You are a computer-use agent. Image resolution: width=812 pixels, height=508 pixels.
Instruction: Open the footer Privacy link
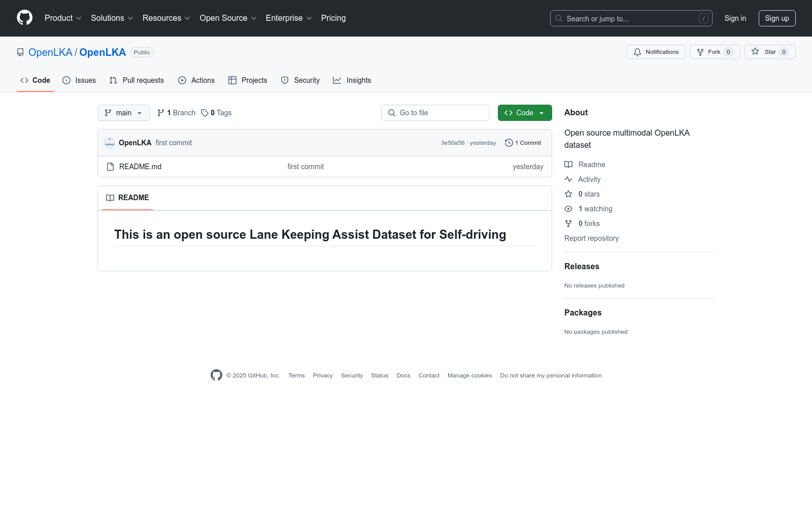[323, 375]
